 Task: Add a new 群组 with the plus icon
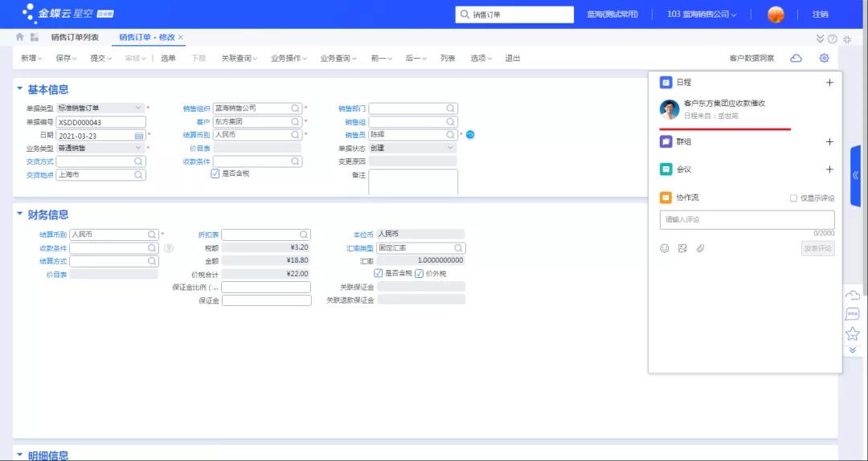tap(829, 141)
